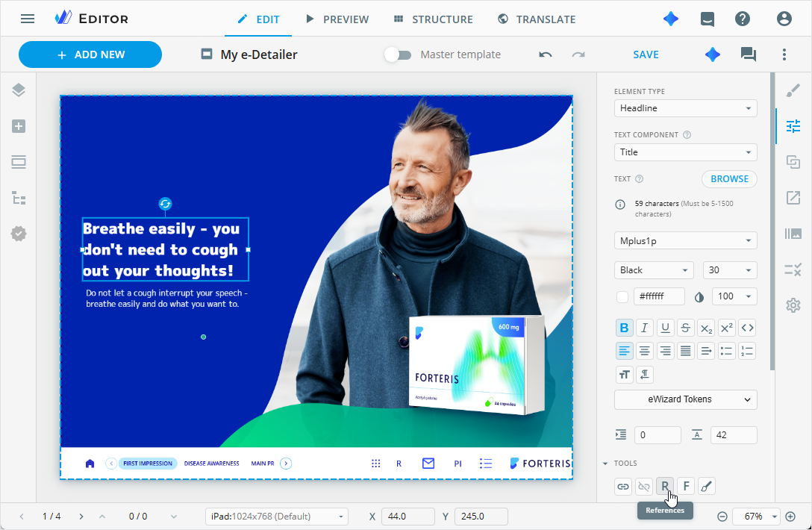Toggle Bold formatting

coord(624,328)
